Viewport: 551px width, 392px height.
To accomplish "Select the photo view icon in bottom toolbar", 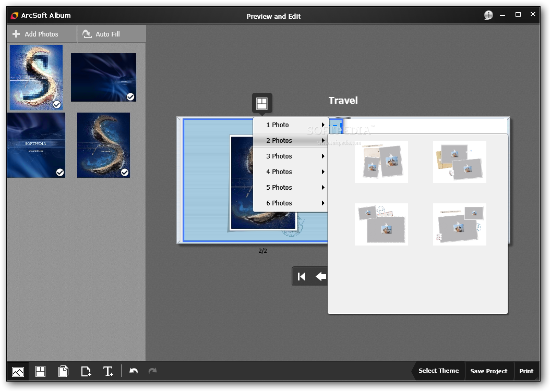I will (18, 371).
